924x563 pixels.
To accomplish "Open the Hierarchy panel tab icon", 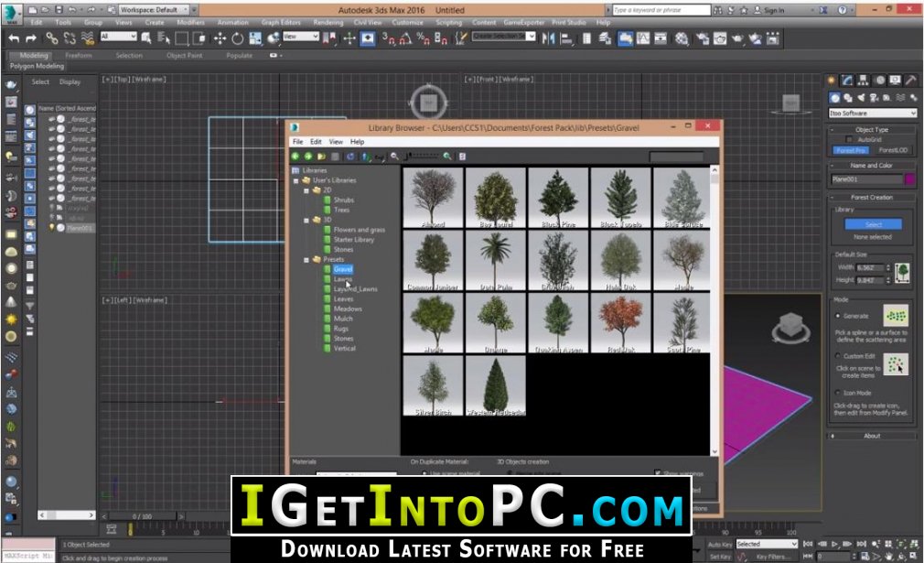I will tap(864, 81).
